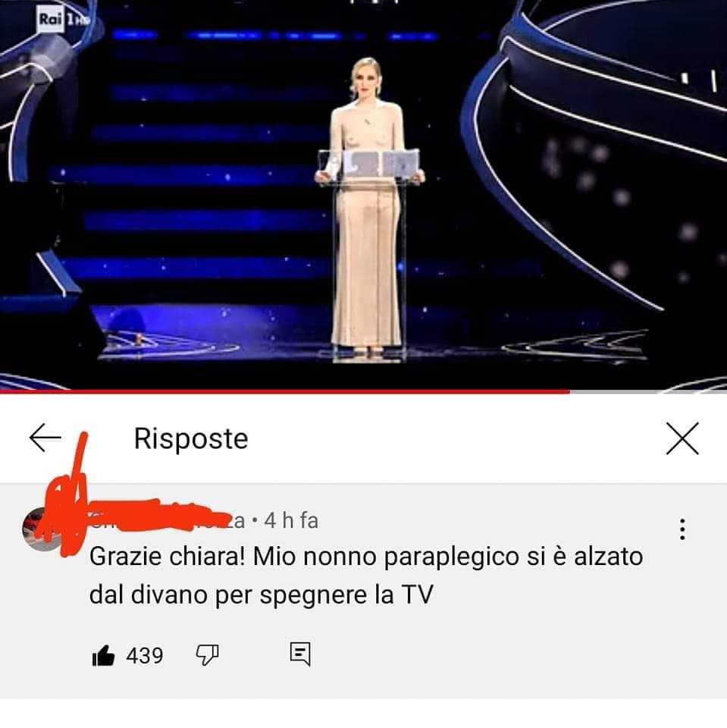Click the Rai 1 HD channel logo

coord(62,20)
